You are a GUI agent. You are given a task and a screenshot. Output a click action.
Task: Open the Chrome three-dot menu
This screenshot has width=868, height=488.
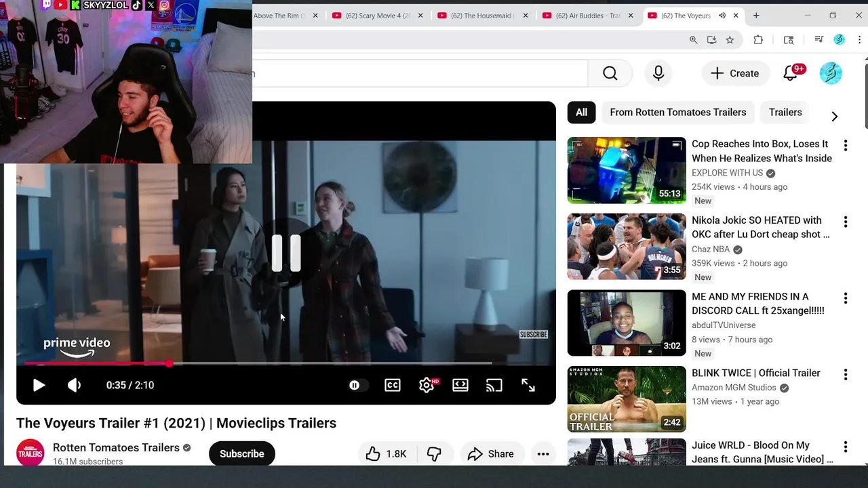859,40
